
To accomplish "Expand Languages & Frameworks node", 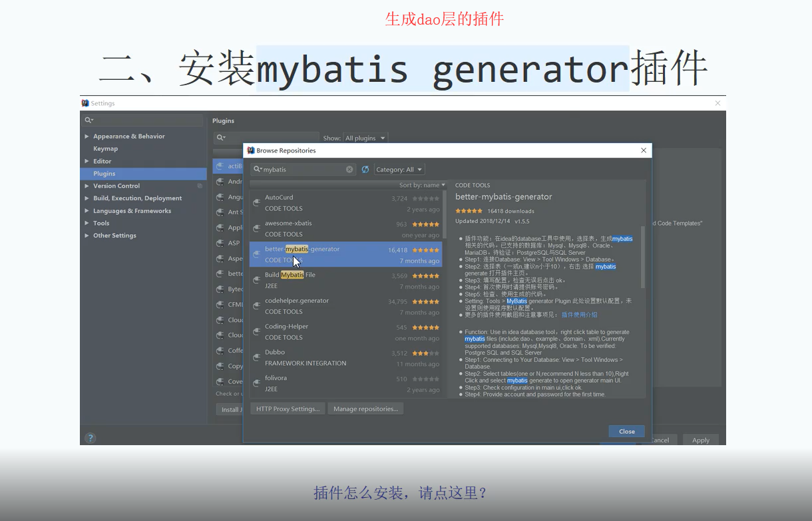I will (87, 211).
